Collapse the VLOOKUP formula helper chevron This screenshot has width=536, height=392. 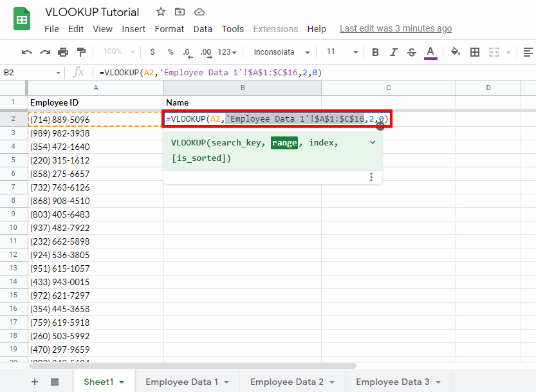[372, 142]
